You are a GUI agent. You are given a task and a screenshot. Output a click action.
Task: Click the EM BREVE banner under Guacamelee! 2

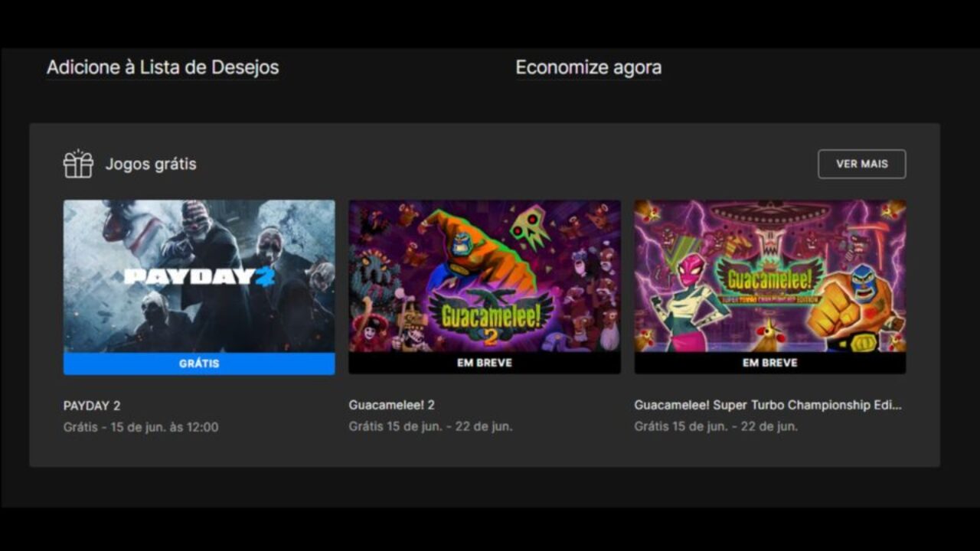pos(485,363)
